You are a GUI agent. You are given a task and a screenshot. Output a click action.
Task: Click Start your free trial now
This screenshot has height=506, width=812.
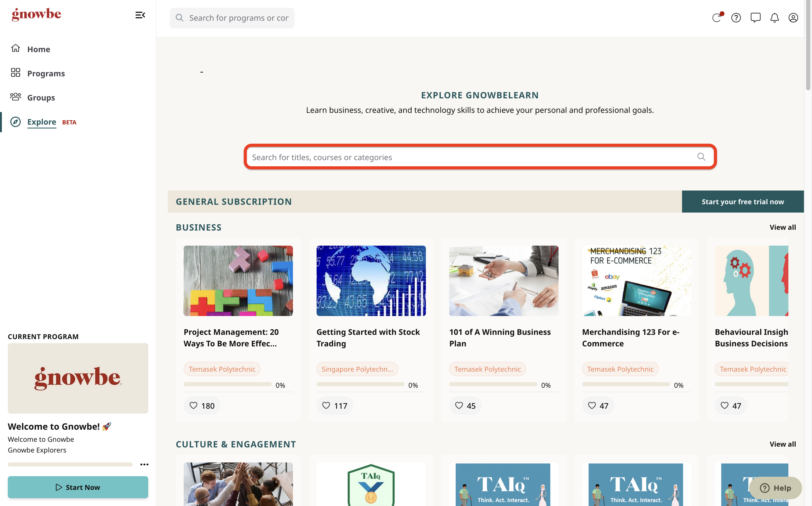[743, 202]
